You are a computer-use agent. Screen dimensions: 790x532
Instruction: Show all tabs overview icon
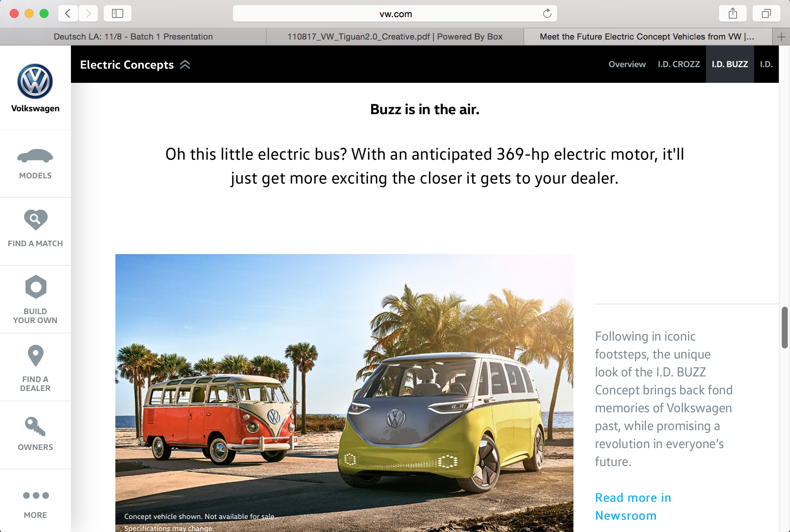[x=766, y=14]
